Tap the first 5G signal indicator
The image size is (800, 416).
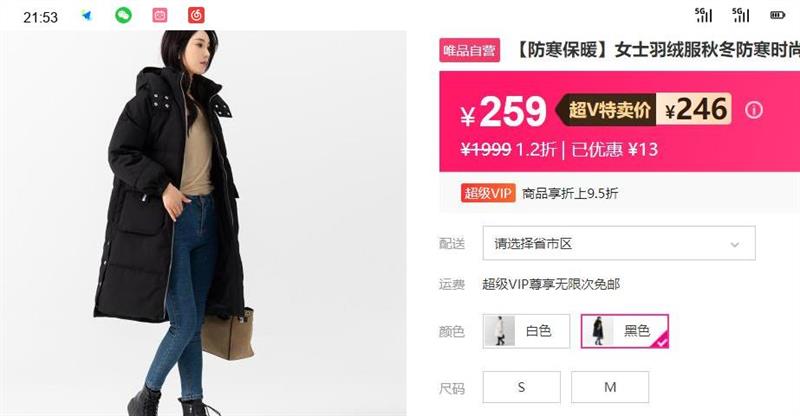pos(704,15)
